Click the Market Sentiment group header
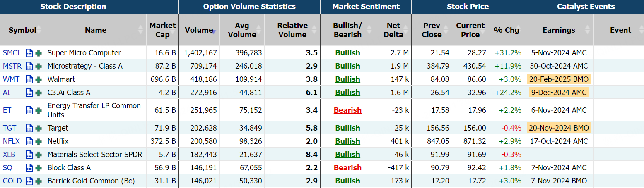This screenshot has height=188, width=644. (x=366, y=7)
